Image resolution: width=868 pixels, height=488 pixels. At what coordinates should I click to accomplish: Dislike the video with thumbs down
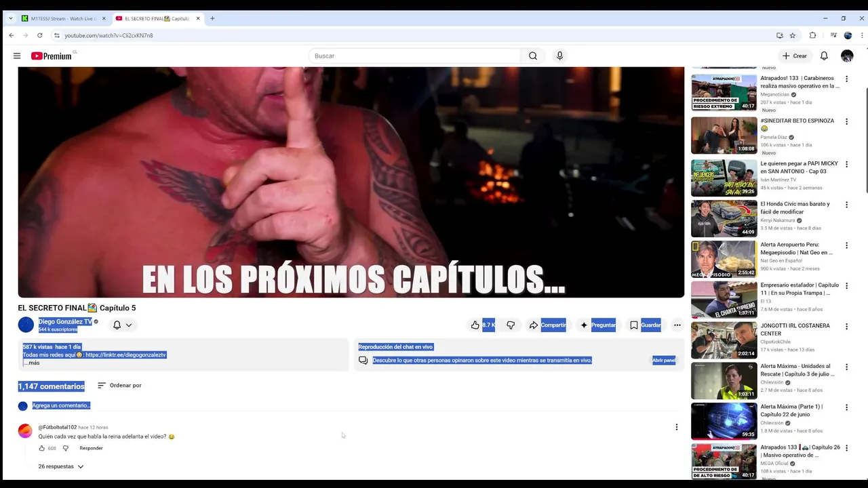(x=511, y=325)
